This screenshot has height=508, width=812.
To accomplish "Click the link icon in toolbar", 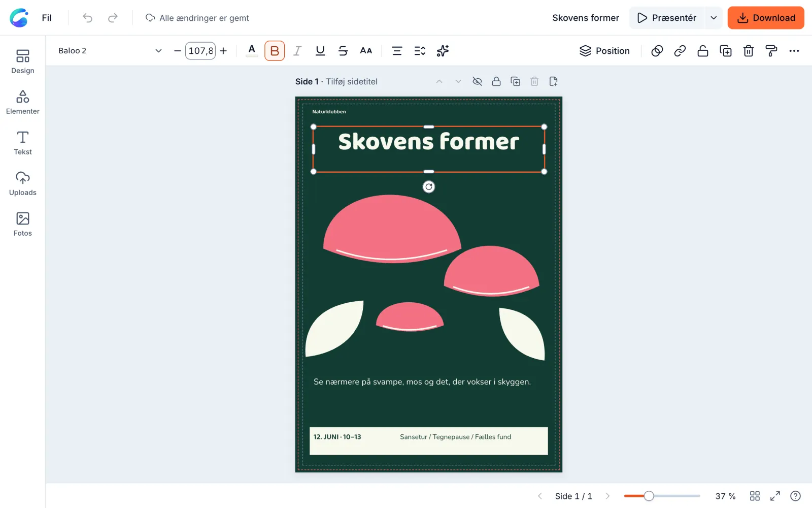I will pyautogui.click(x=680, y=51).
